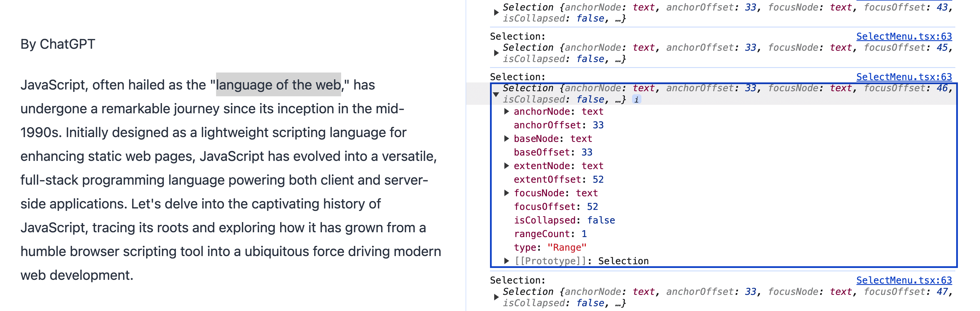Click the extentOffset: 52 property row
The height and width of the screenshot is (311, 980).
(558, 180)
